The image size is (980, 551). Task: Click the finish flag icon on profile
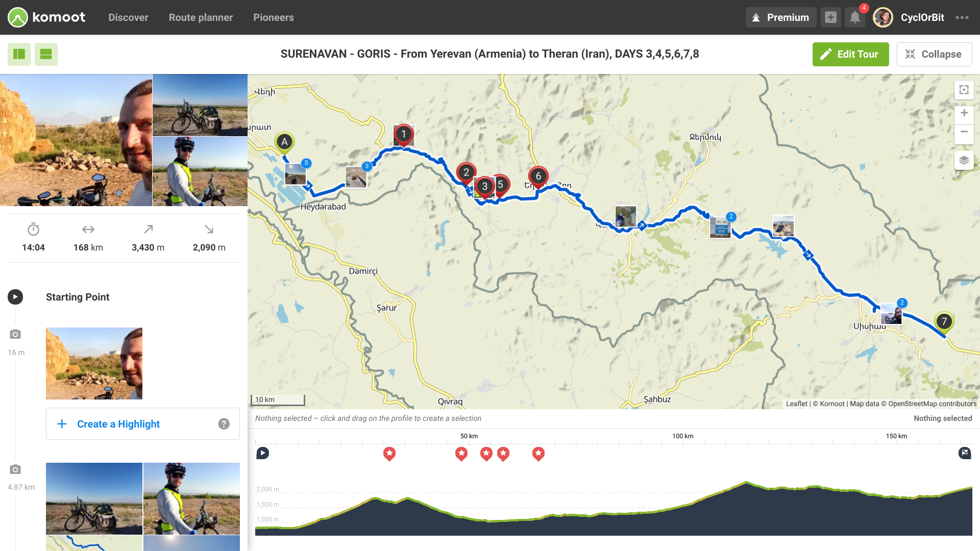coord(964,453)
